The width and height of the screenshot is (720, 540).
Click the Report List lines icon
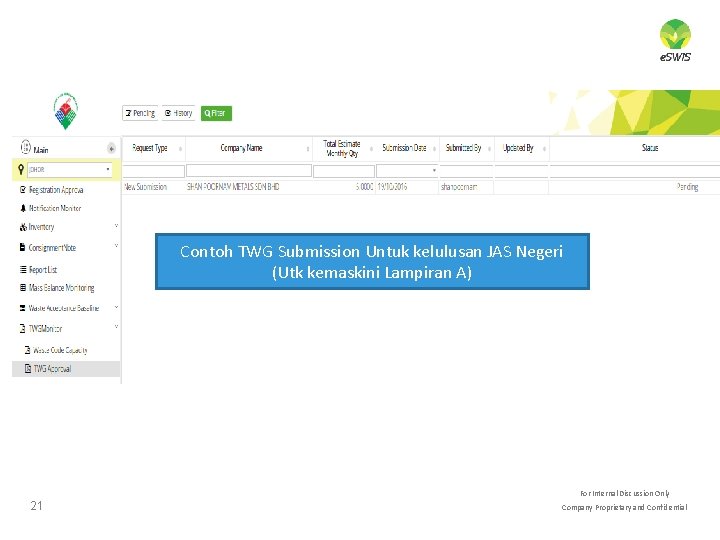pos(23,270)
